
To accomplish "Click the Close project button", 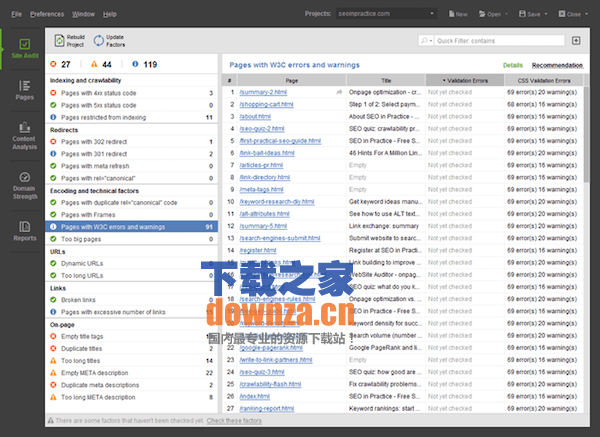I will point(569,14).
